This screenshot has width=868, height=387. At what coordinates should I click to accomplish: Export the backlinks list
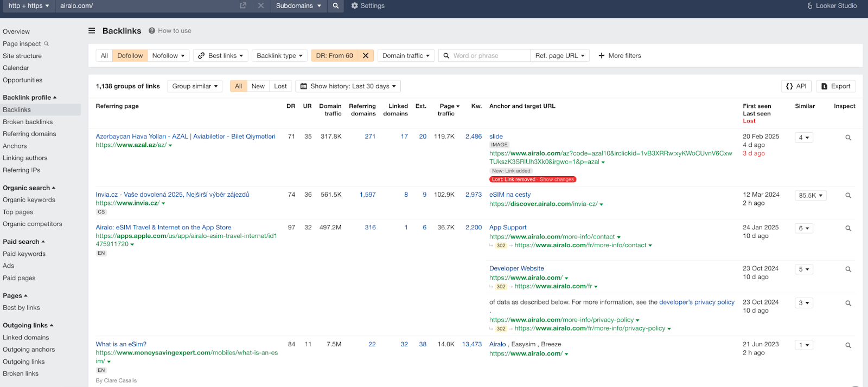pyautogui.click(x=836, y=86)
